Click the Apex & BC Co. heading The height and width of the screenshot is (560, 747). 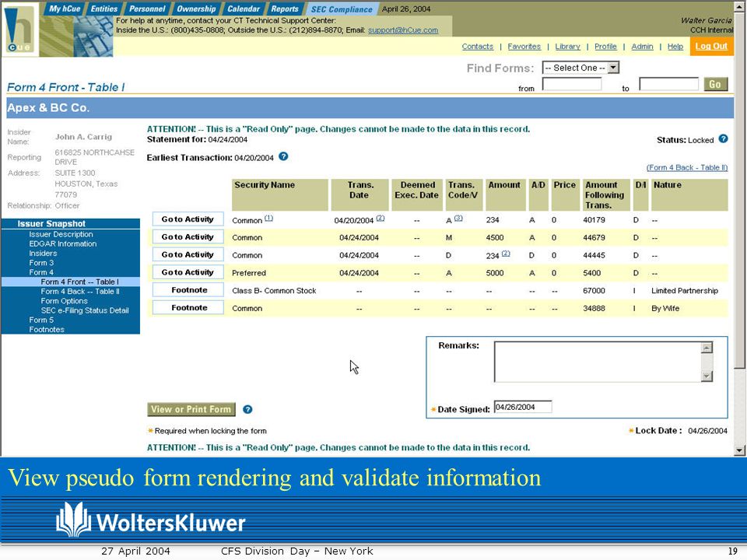pyautogui.click(x=48, y=107)
